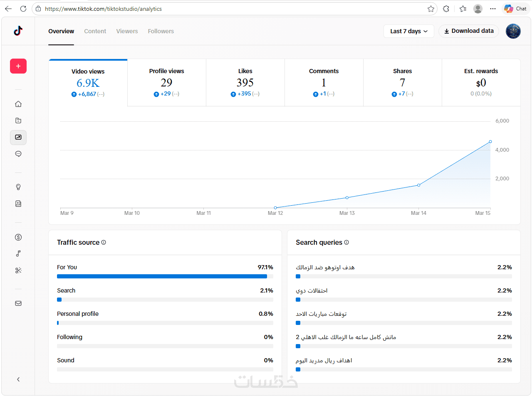The image size is (532, 396).
Task: Click the '0 (0.0%)' rewards change value
Action: pos(481,94)
